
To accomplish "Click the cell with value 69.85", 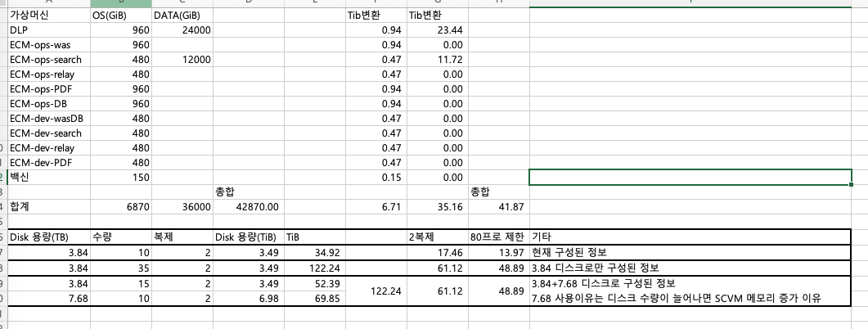I will (x=314, y=299).
